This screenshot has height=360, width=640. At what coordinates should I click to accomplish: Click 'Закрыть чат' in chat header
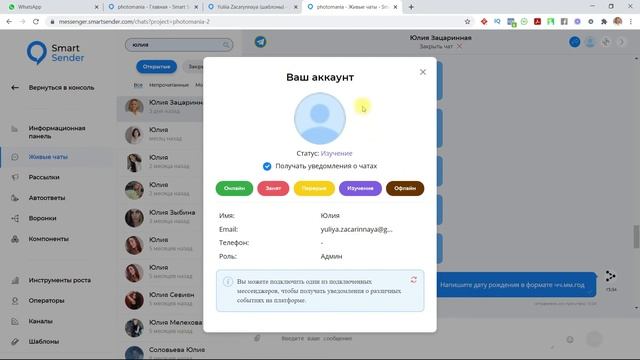[440, 47]
